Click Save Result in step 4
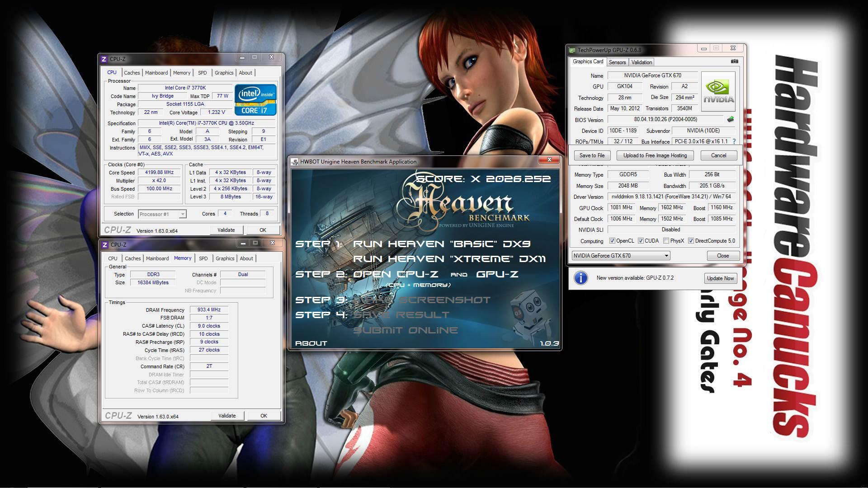 point(401,315)
